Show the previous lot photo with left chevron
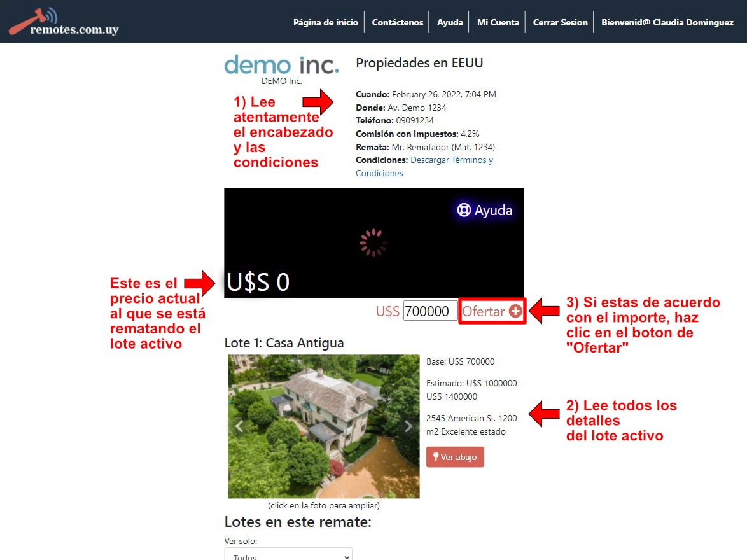The width and height of the screenshot is (747, 560). pos(239,426)
